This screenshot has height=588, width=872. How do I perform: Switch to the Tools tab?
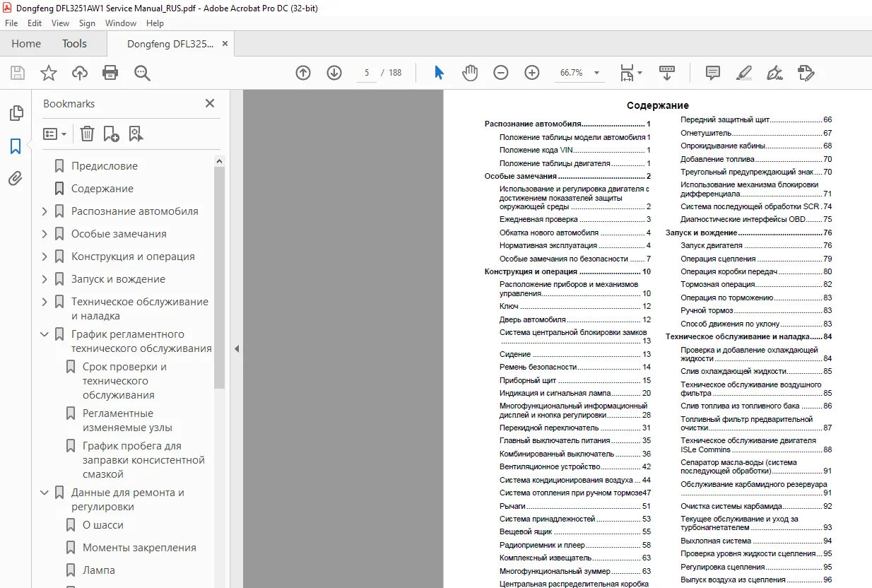(x=74, y=44)
